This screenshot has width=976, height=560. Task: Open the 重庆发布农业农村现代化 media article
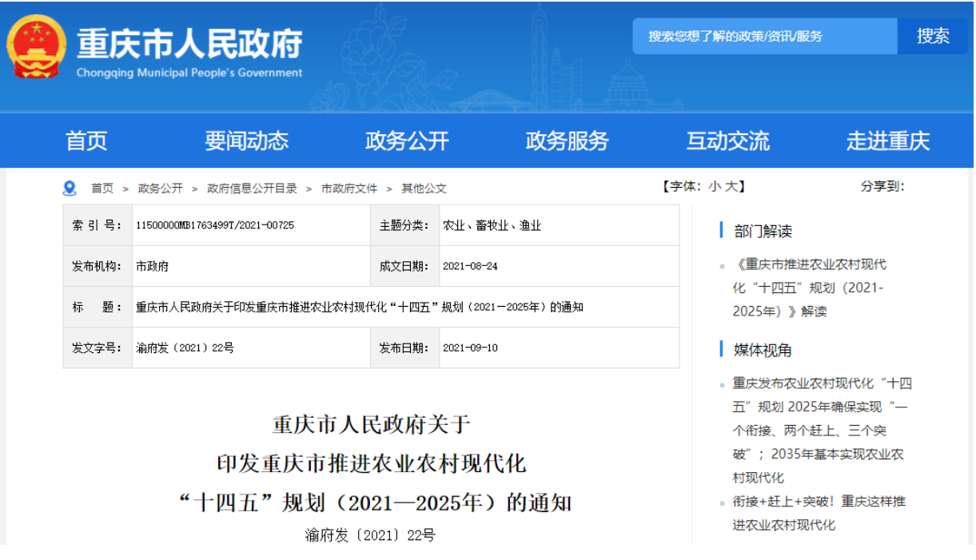[x=819, y=430]
